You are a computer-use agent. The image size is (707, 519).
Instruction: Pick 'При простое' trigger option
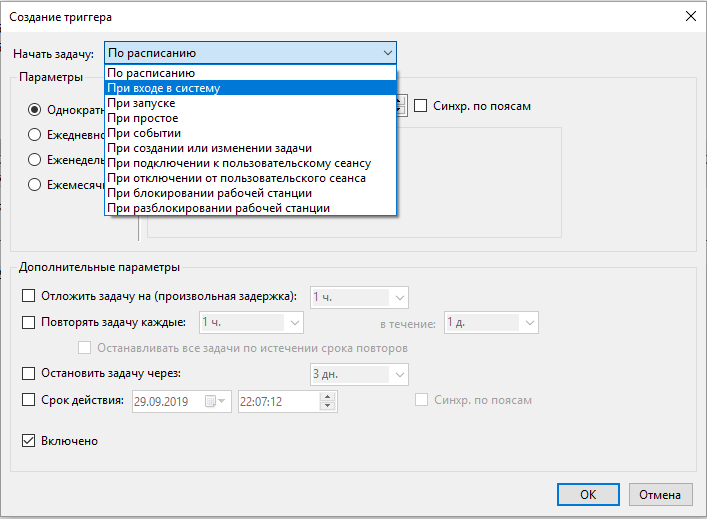click(142, 118)
